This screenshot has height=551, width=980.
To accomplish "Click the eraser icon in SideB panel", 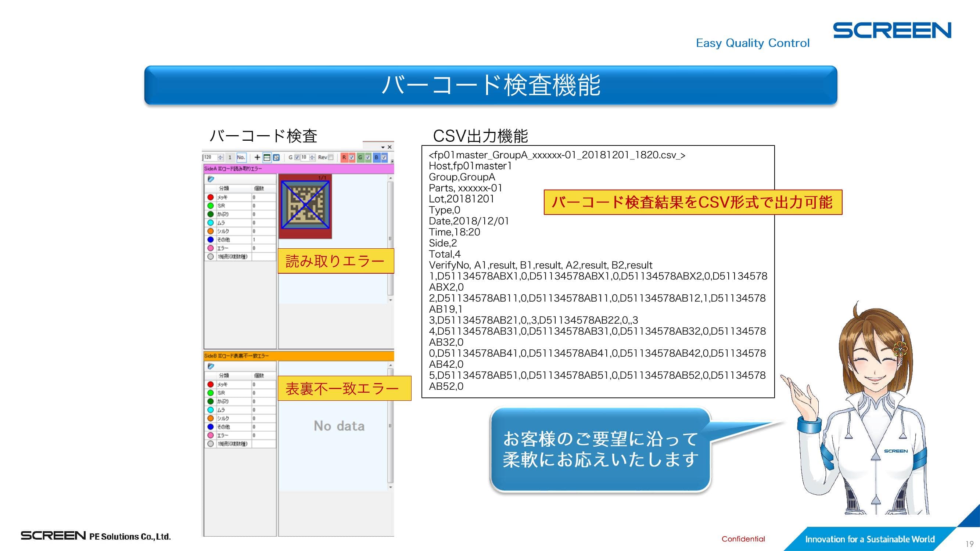I will (x=211, y=366).
